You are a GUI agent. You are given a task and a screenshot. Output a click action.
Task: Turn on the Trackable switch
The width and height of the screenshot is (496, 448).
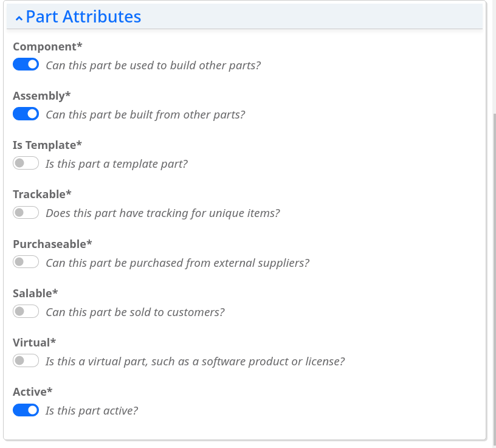point(26,212)
